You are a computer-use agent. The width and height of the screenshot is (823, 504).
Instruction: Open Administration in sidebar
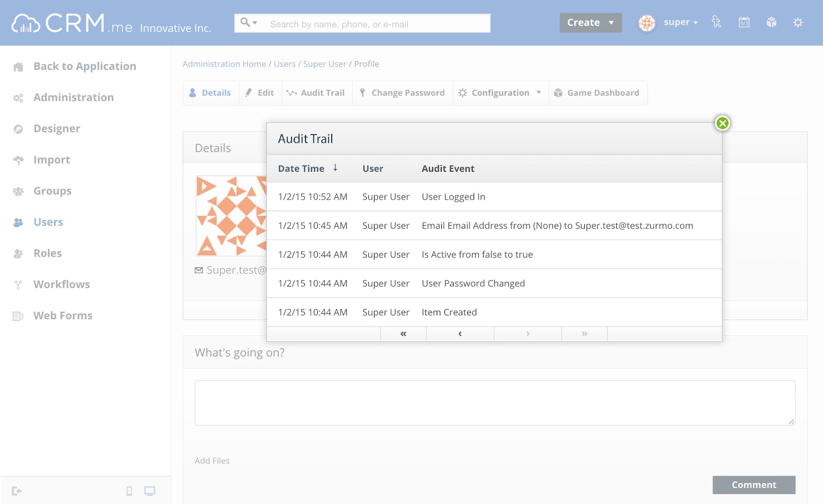pos(74,98)
